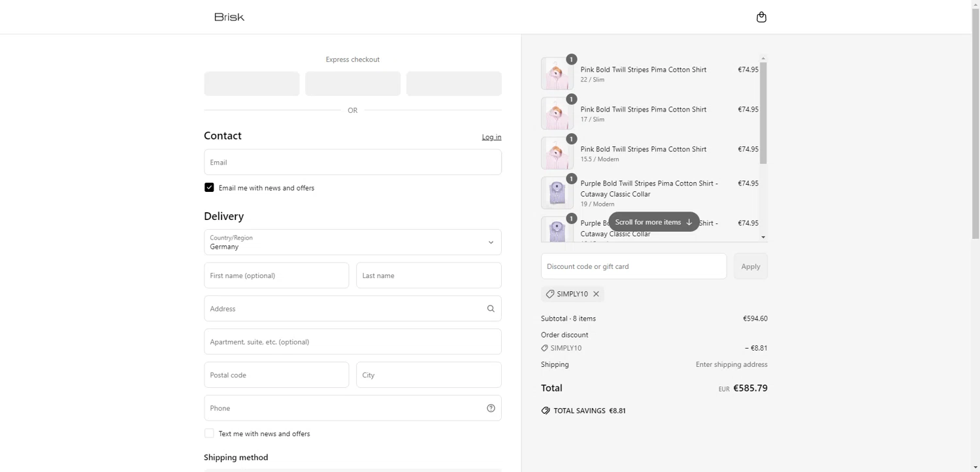Screen dimensions: 980x472
Task: Click Scroll for more items button
Action: coord(654,222)
